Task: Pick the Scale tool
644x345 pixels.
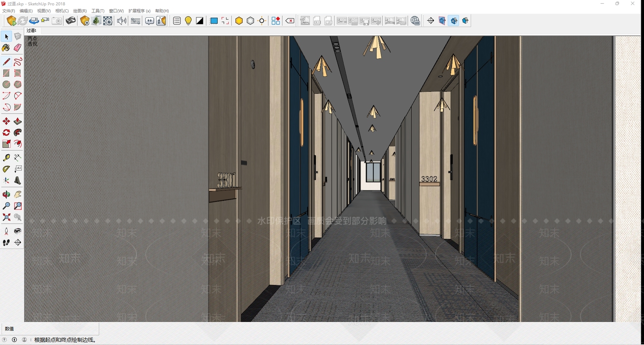Action: [6, 144]
